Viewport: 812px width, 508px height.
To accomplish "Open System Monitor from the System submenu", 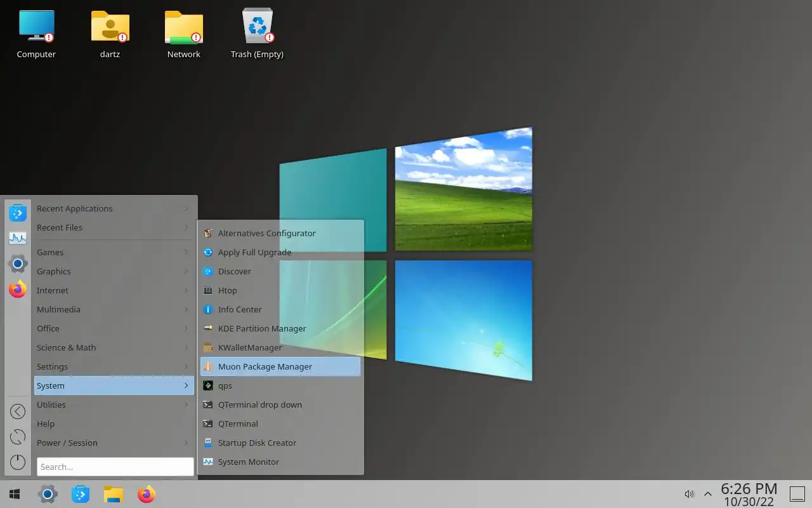I will (x=280, y=462).
